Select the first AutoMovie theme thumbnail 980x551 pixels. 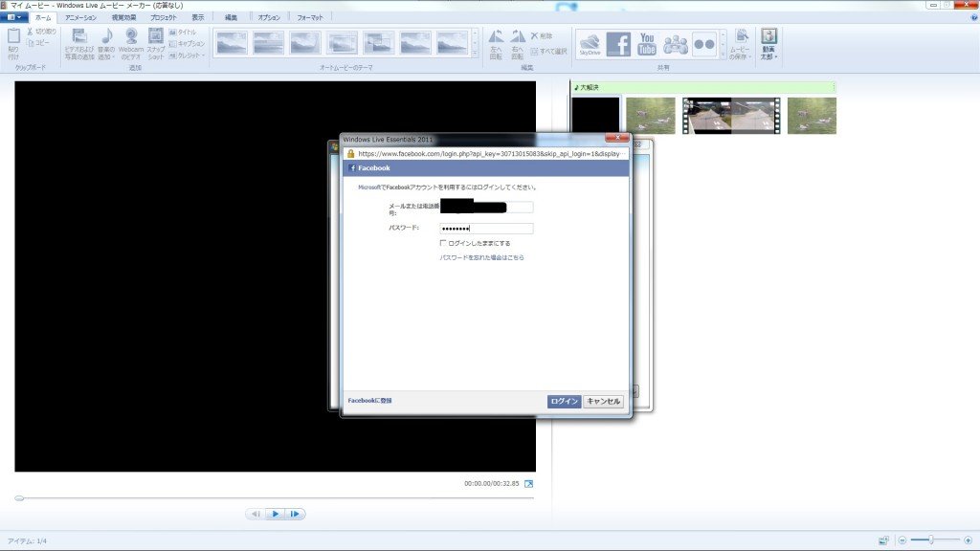[232, 43]
